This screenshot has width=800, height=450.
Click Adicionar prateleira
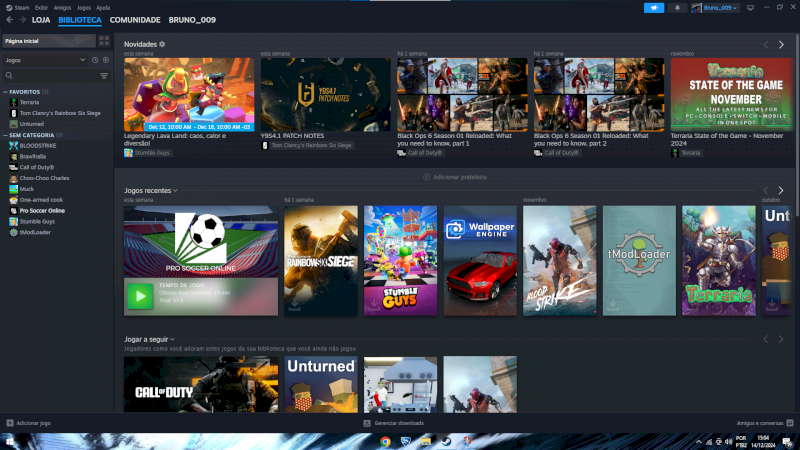(455, 177)
